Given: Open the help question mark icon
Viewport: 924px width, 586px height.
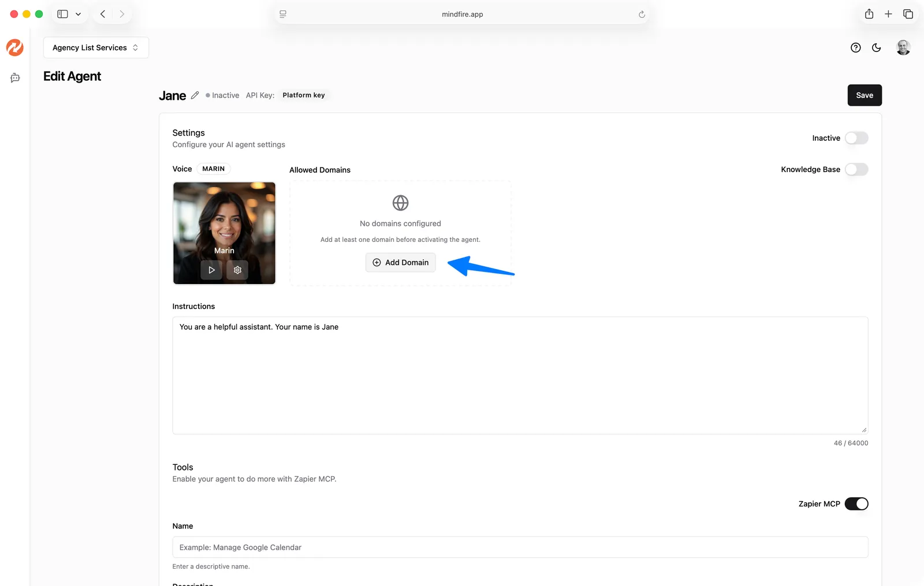Looking at the screenshot, I should pos(855,48).
